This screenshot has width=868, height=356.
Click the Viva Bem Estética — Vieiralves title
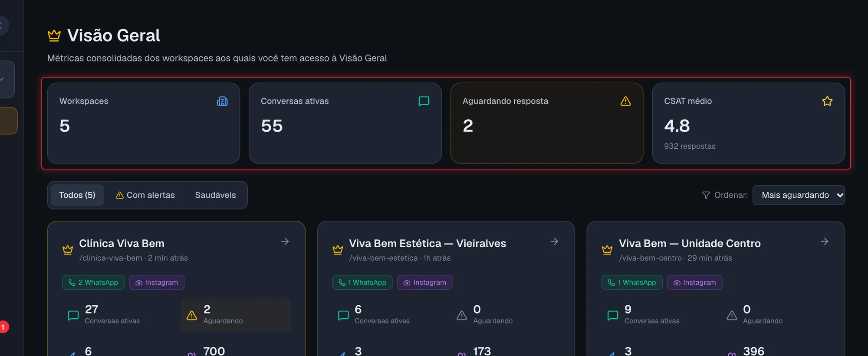[x=427, y=243]
